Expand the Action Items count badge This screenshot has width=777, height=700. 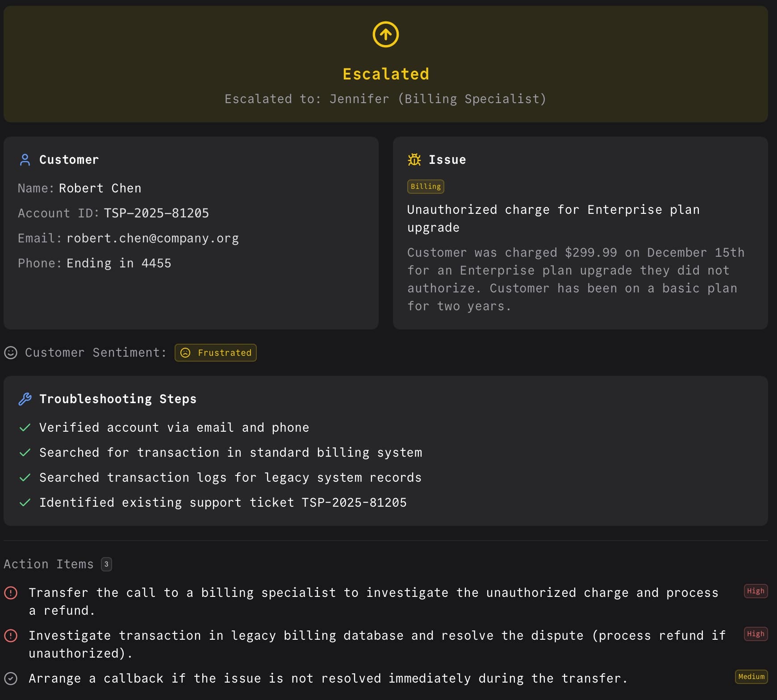click(106, 564)
